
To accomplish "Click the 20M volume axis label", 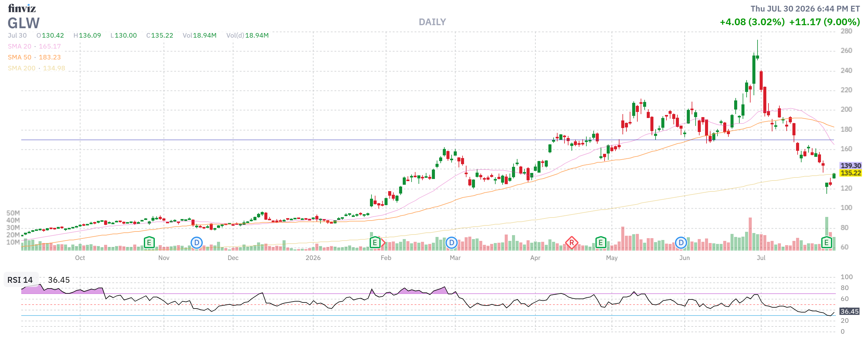I will (x=13, y=235).
